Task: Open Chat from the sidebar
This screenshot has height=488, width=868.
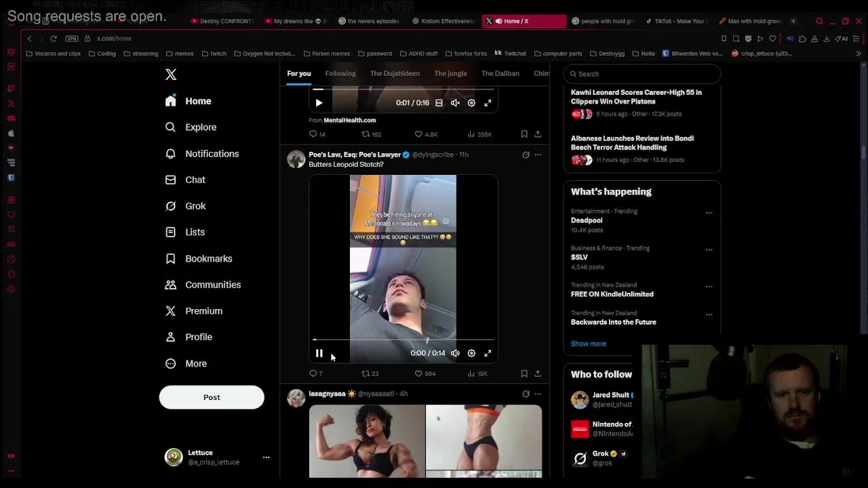Action: [185, 180]
